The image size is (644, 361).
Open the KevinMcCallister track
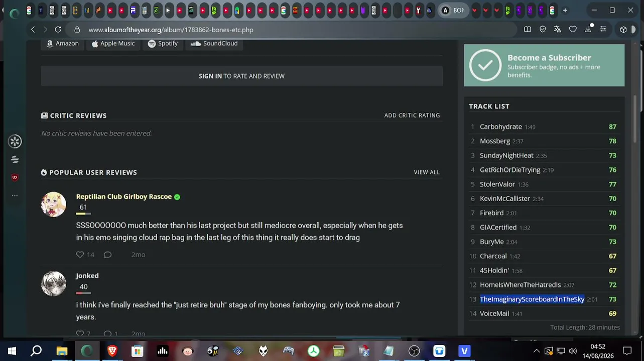pyautogui.click(x=505, y=199)
